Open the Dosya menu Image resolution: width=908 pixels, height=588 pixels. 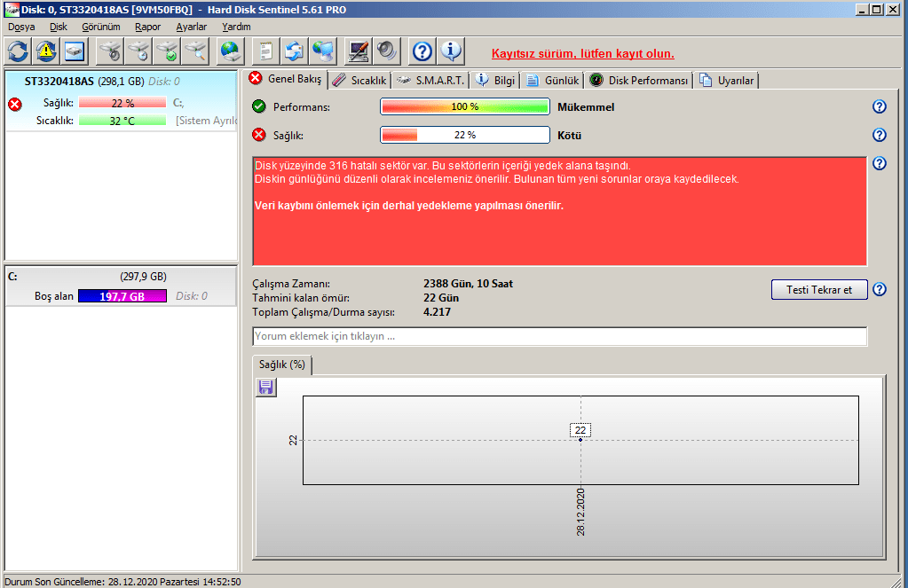[x=21, y=27]
